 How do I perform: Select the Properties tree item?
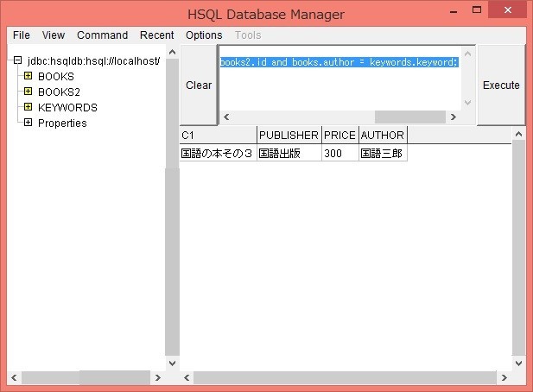click(x=62, y=123)
